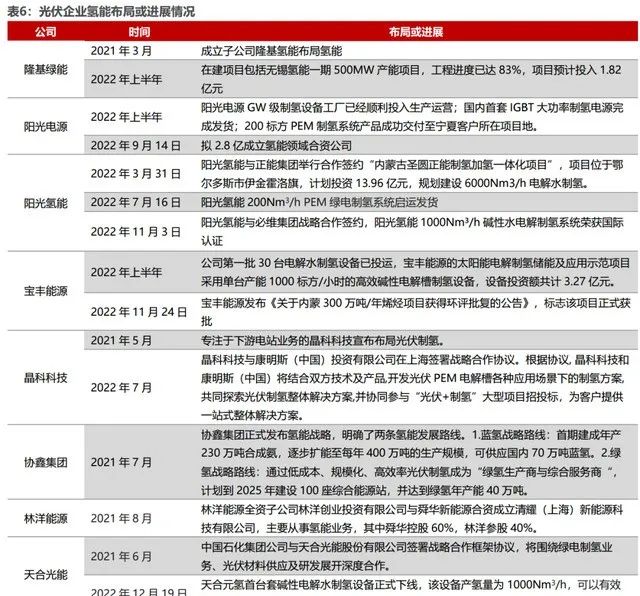
Task: Click the date 2022 年 11 月 3 日
Action: [x=136, y=231]
